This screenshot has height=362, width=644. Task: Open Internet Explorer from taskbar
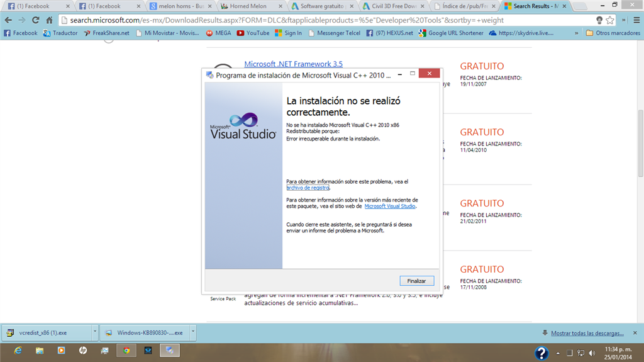click(x=18, y=351)
